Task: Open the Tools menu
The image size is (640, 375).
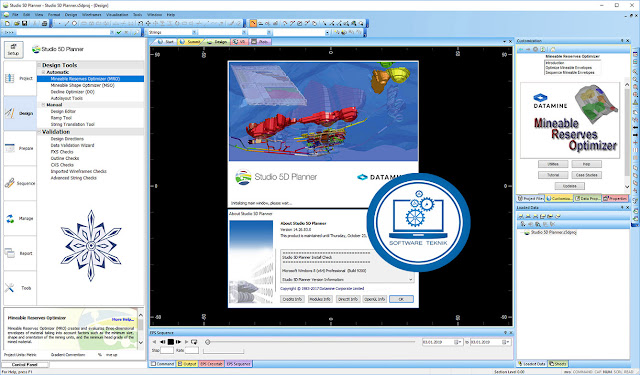Action: point(138,15)
